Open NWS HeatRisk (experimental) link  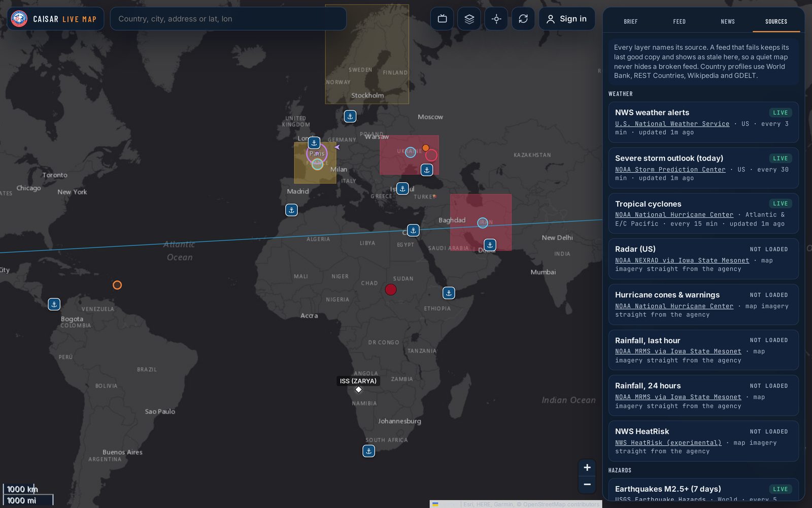pyautogui.click(x=668, y=443)
